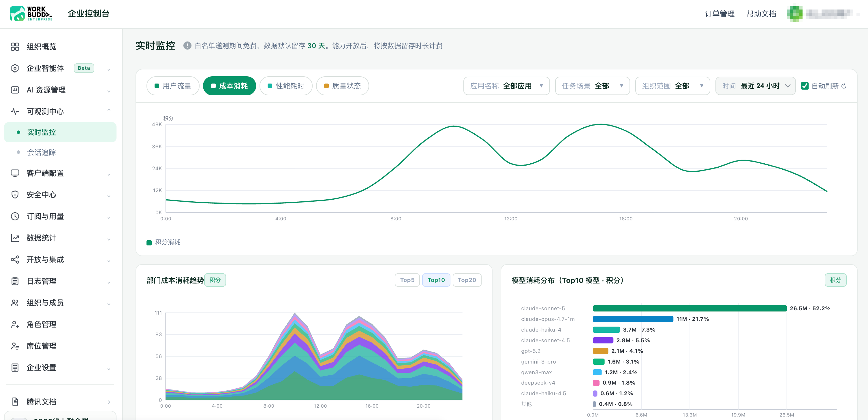This screenshot has height=420, width=868.
Task: Click the claude-opus-4.7-1m blue bar
Action: 633,319
